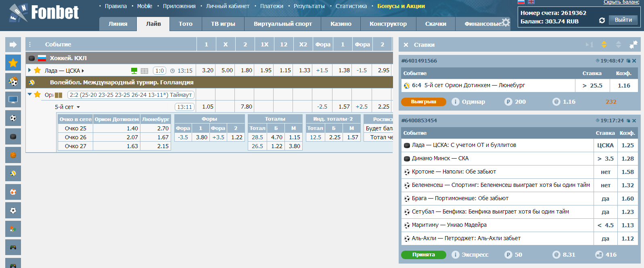Filter by hockey puck icon in sidebar
Image resolution: width=644 pixels, height=268 pixels.
click(x=13, y=136)
